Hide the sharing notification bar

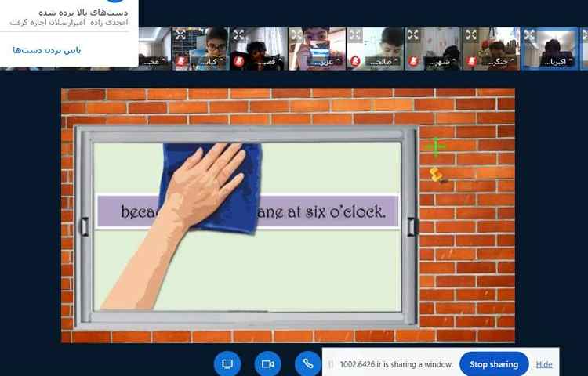coord(544,364)
